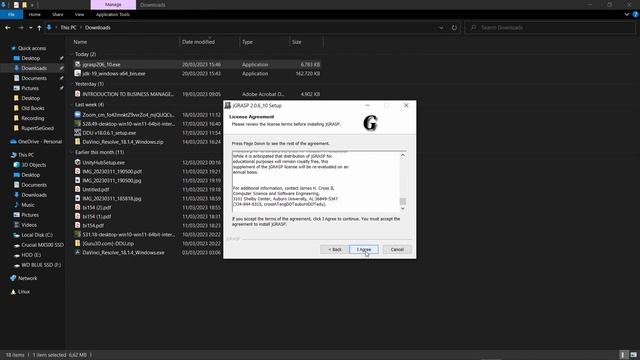
Task: Select UnityHubSetup.exe file icon
Action: pyautogui.click(x=78, y=162)
